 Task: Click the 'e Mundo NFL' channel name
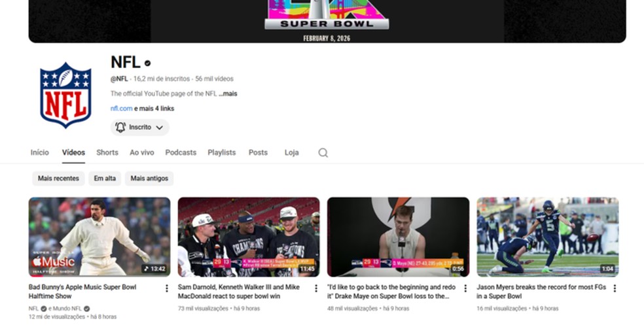(65, 309)
